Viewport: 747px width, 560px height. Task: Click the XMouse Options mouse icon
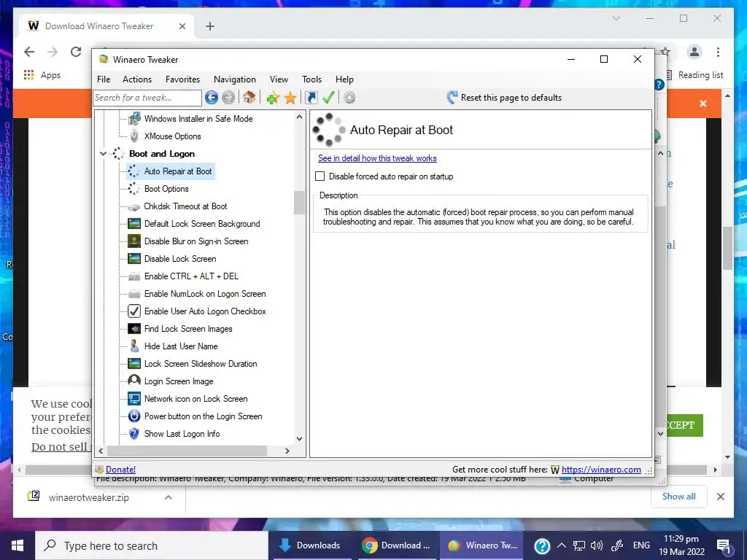click(x=134, y=136)
